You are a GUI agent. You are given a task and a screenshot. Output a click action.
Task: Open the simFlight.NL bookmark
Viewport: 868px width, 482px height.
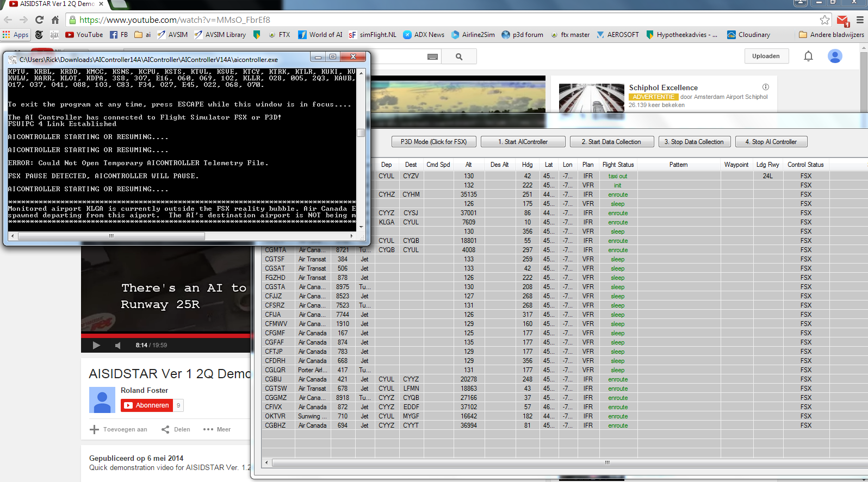(373, 35)
